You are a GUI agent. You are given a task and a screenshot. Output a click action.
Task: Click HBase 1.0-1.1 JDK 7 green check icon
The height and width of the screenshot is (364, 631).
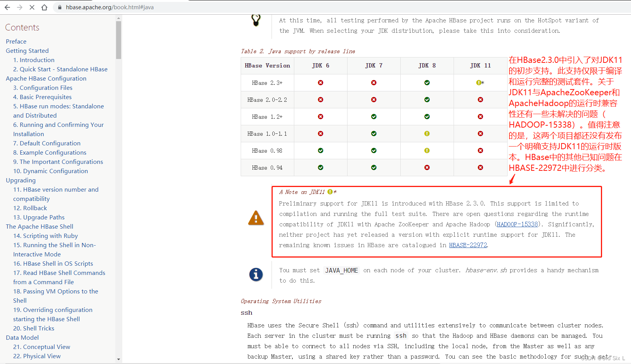(374, 133)
